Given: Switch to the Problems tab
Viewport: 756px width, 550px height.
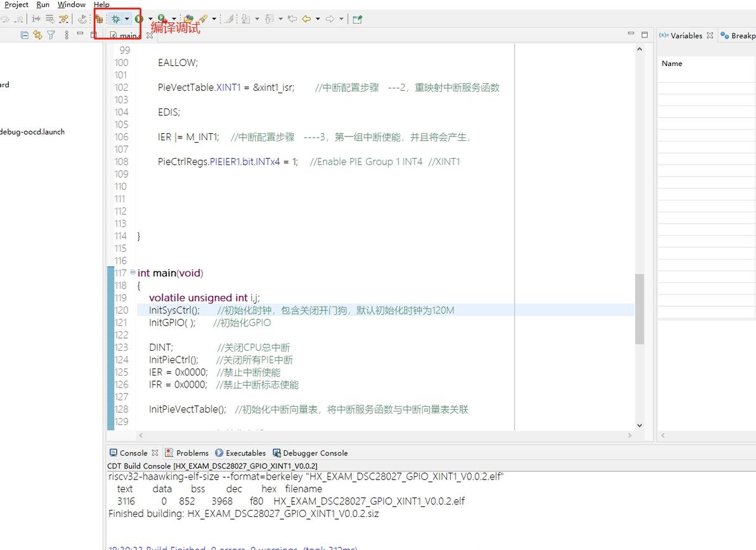Looking at the screenshot, I should pyautogui.click(x=187, y=452).
